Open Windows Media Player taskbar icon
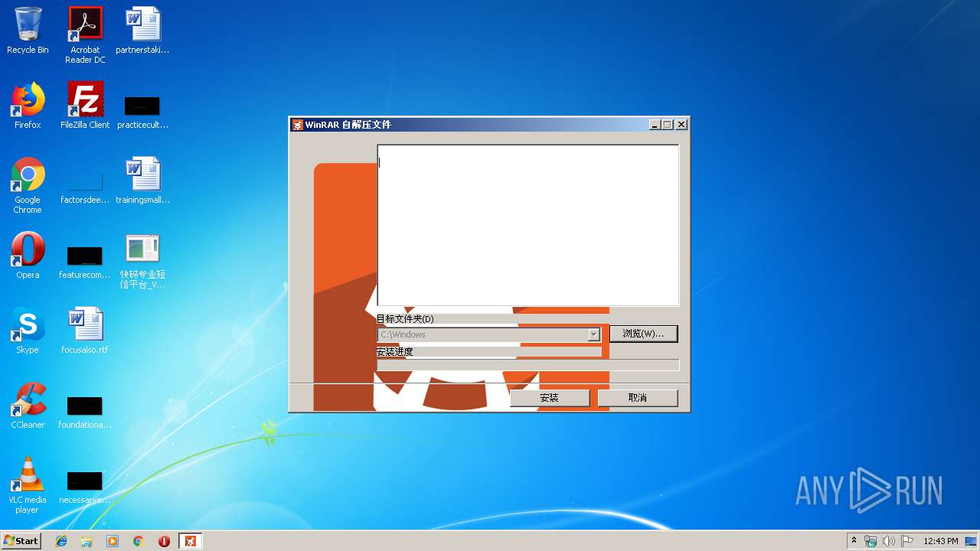The image size is (980, 551). (x=113, y=541)
